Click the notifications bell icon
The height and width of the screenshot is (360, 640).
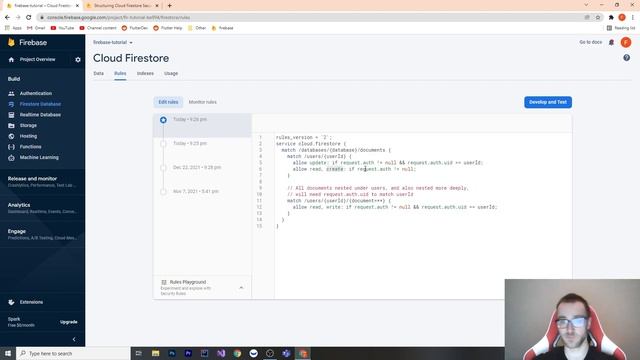tap(611, 42)
